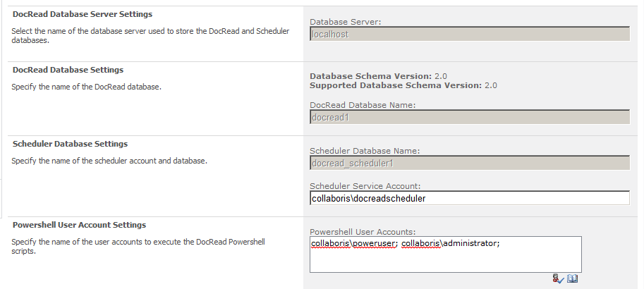Click the DocRead Database Name field

coord(469,118)
